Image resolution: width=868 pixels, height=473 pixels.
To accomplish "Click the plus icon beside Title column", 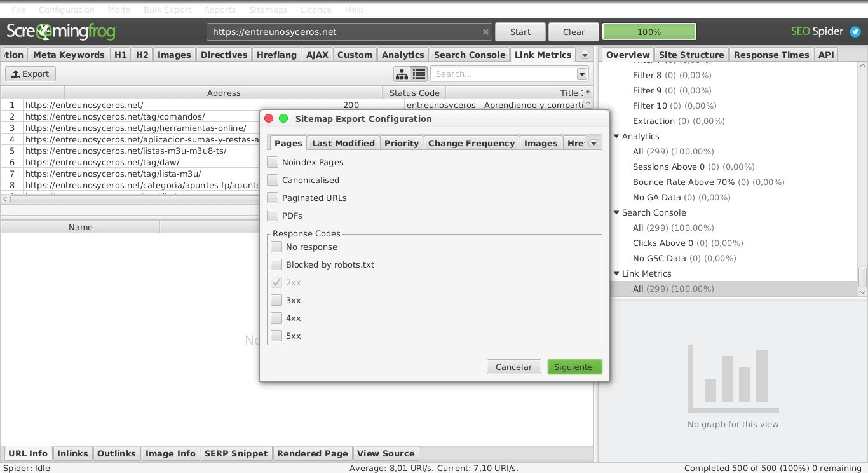I will (588, 92).
